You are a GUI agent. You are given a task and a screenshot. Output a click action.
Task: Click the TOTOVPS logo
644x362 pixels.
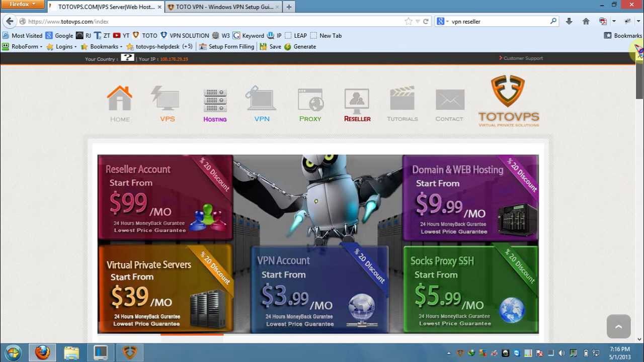[x=509, y=101]
